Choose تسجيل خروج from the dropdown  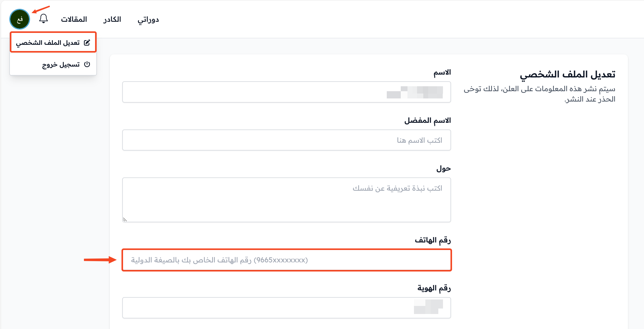click(x=53, y=64)
